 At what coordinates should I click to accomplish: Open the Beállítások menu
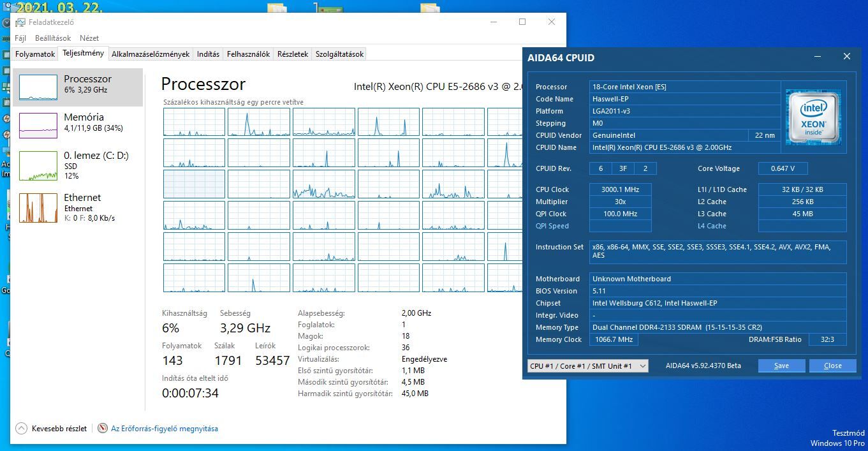53,38
